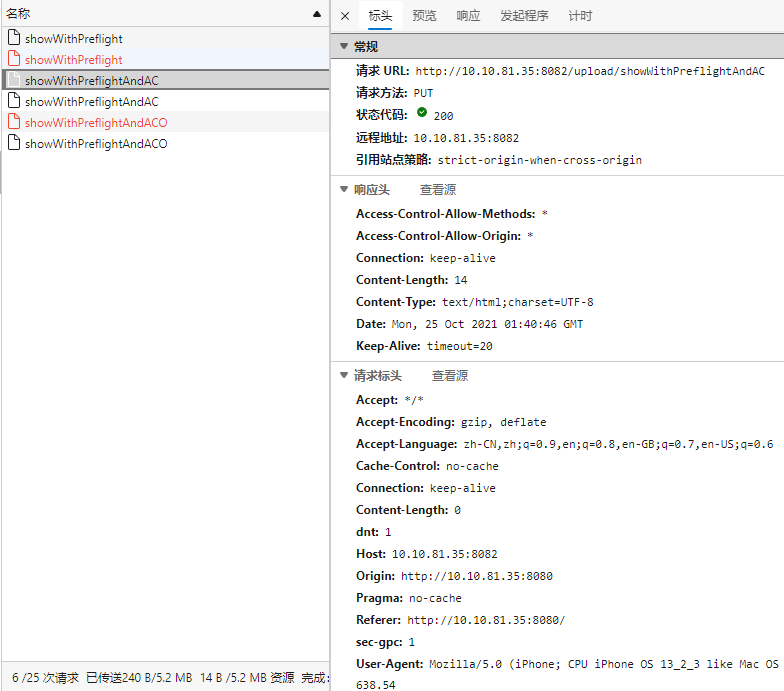Click 查看源 next to 请求标头

450,376
